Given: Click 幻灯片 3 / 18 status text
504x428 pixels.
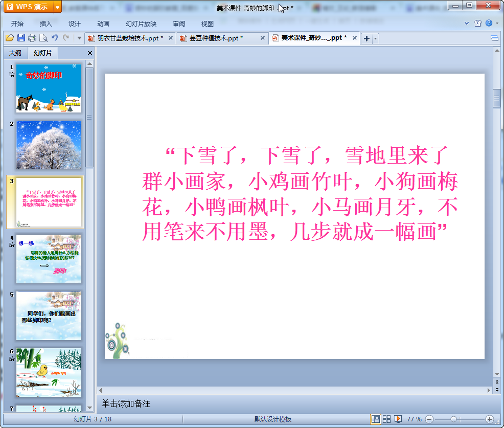Looking at the screenshot, I should click(x=93, y=419).
